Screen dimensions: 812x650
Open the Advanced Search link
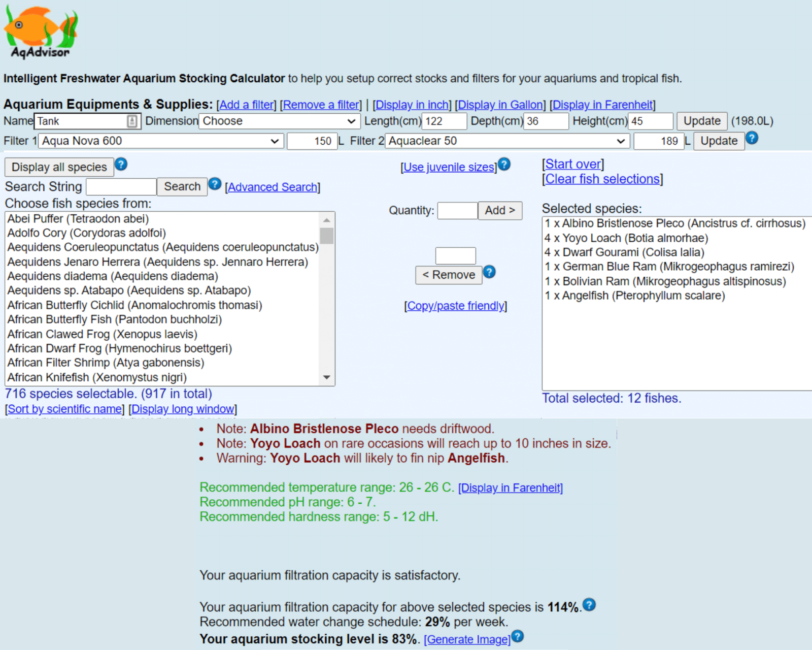coord(273,187)
